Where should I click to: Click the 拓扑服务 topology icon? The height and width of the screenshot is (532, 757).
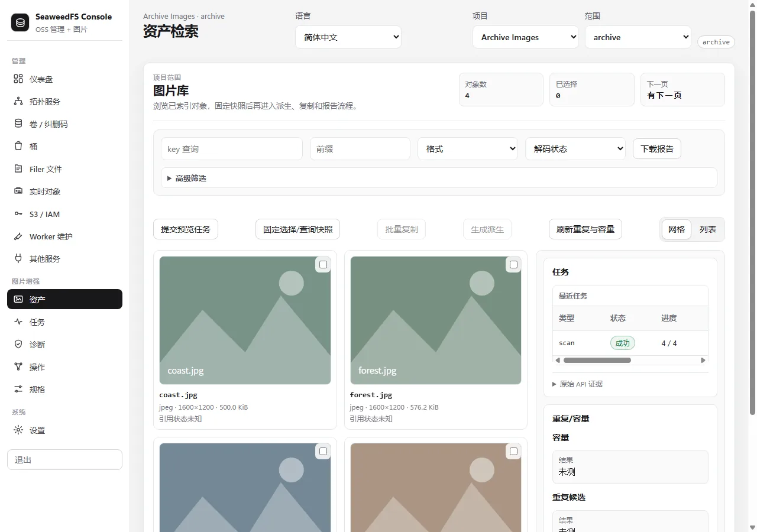click(x=18, y=102)
